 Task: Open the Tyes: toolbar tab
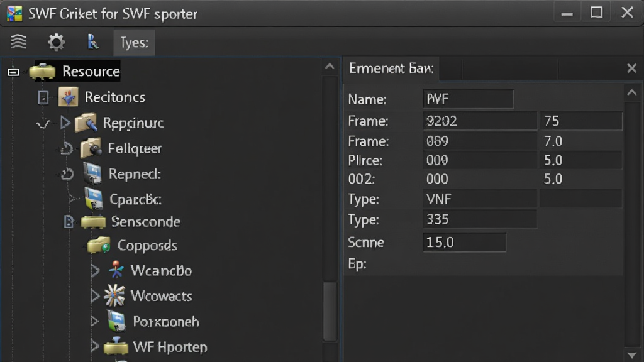pyautogui.click(x=135, y=42)
